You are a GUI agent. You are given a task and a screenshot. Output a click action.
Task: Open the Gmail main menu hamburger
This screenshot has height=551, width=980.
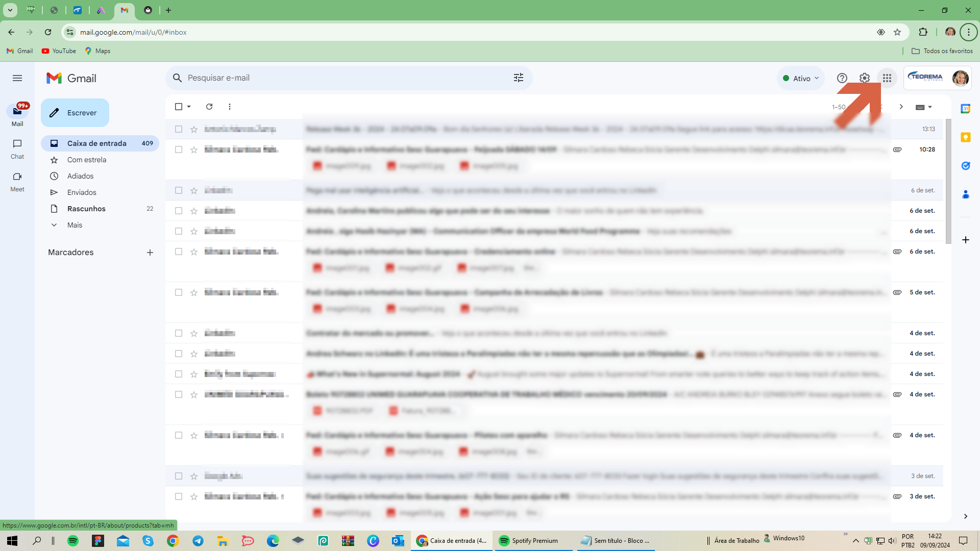[17, 78]
